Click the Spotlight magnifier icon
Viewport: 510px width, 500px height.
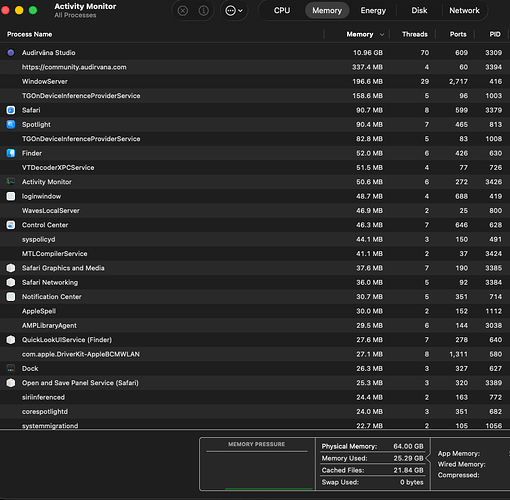tap(11, 124)
